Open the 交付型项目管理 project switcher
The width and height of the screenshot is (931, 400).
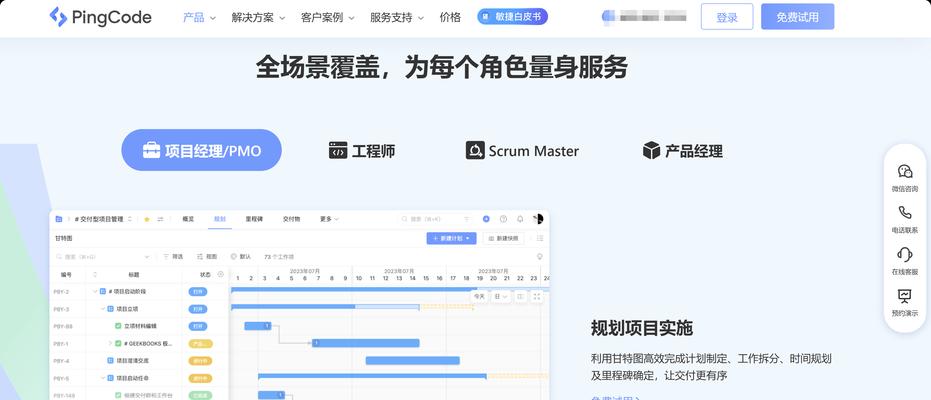click(x=103, y=219)
